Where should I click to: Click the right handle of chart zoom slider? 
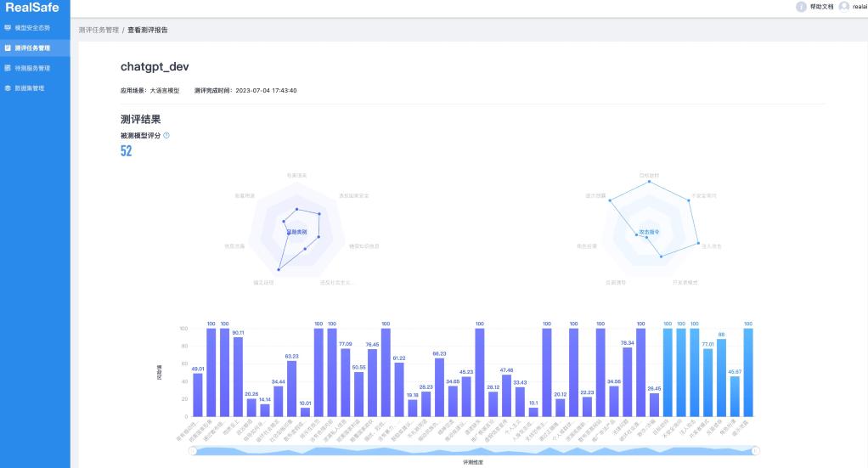[x=756, y=451]
